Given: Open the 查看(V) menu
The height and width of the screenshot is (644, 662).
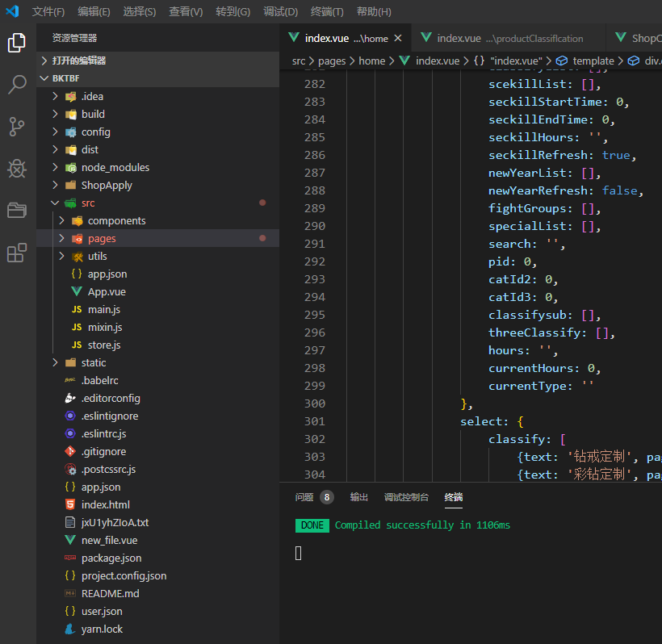Looking at the screenshot, I should (x=186, y=11).
